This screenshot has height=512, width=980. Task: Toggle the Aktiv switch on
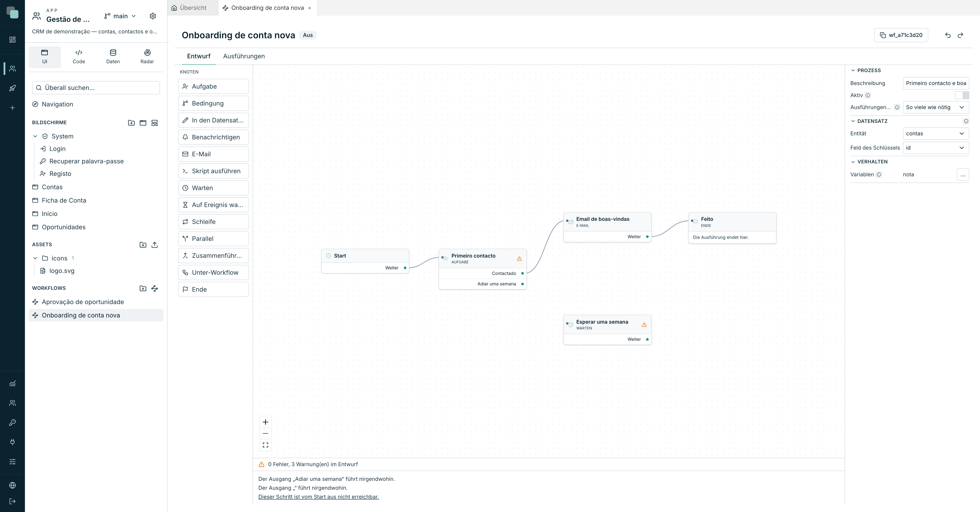[x=962, y=95]
